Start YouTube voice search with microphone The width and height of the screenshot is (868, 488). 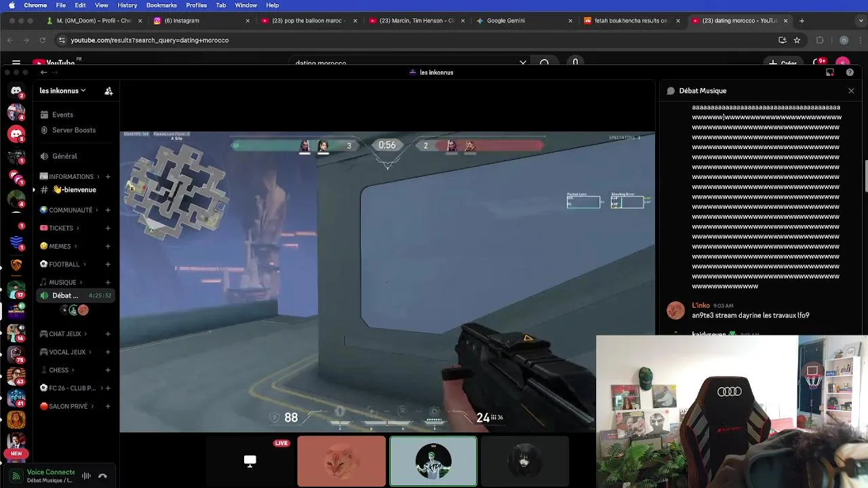click(575, 63)
